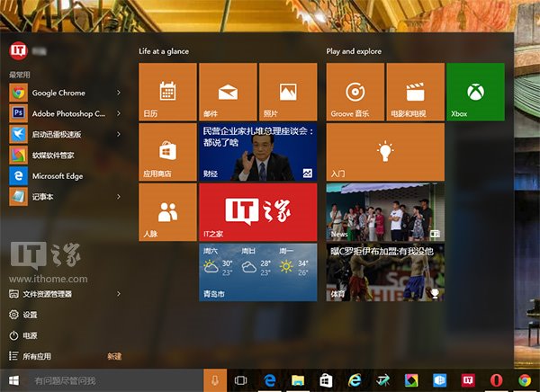Expand 启动迅雷极速版 jump list arrow
Image resolution: width=540 pixels, height=392 pixels.
point(119,134)
